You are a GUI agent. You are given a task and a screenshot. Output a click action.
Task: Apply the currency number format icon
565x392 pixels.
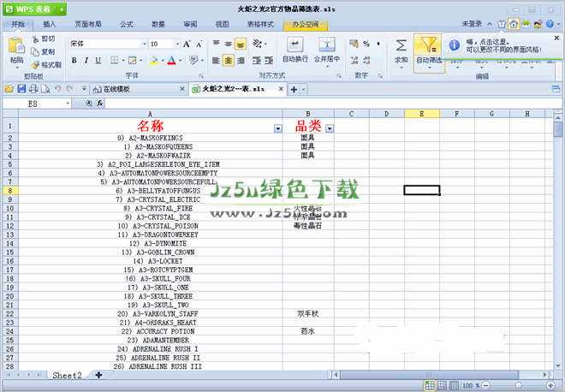(x=354, y=44)
